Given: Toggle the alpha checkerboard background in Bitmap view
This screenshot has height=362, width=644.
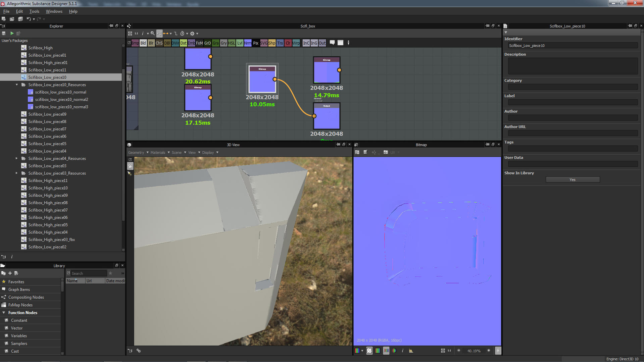Looking at the screenshot, I should pos(369,350).
